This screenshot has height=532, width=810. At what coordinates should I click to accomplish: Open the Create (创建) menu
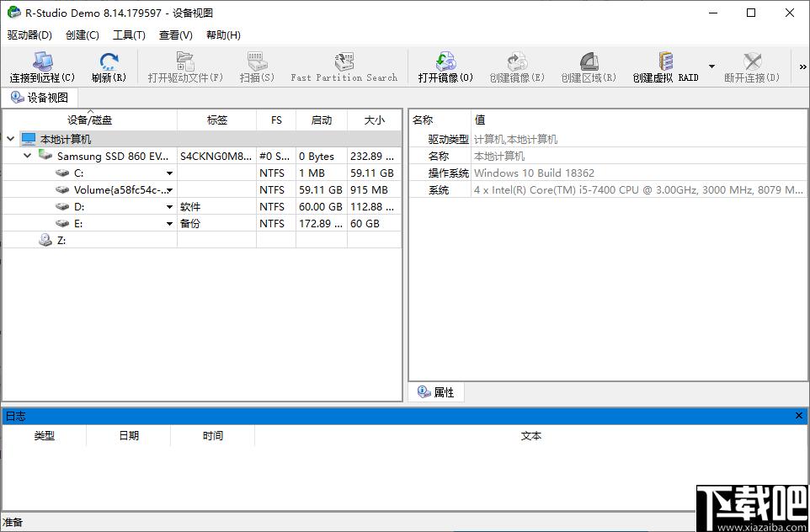tap(83, 35)
